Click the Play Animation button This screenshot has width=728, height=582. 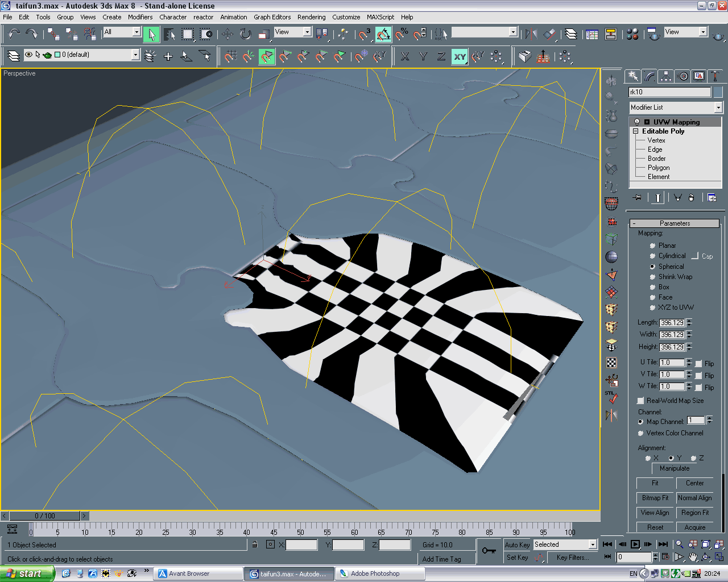tap(635, 544)
